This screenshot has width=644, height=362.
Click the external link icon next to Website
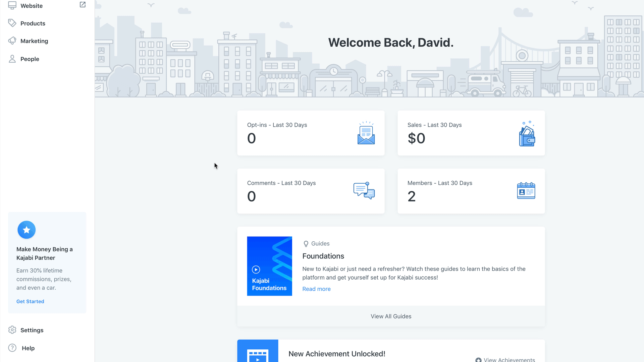(x=83, y=5)
